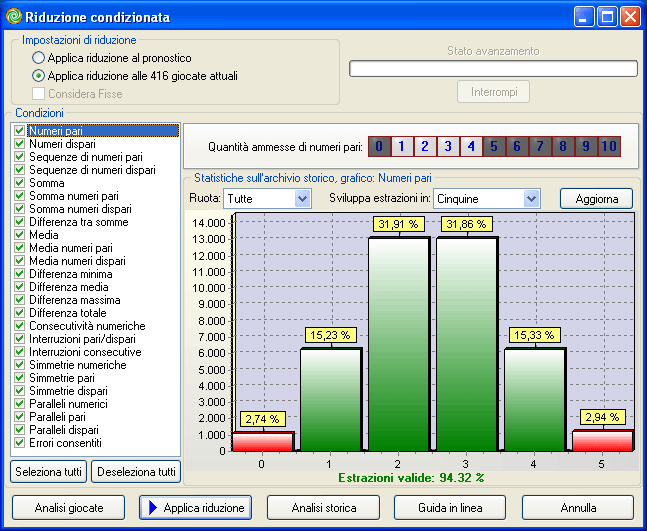Click the red 2,74 % bar in chart
The image size is (647, 531).
pyautogui.click(x=263, y=441)
